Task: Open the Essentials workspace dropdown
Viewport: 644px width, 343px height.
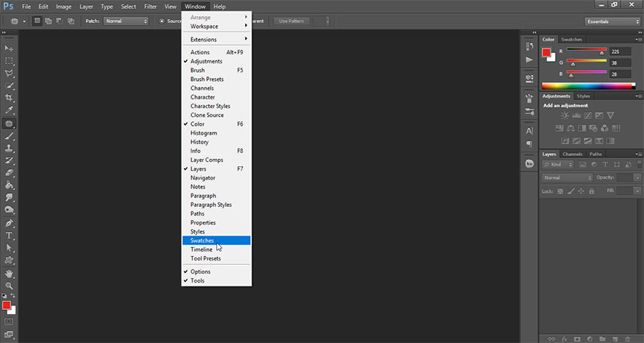Action: coord(612,21)
